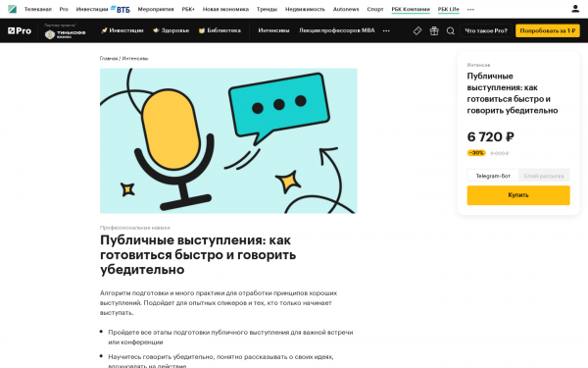Click the -30% discount badge

(x=476, y=153)
